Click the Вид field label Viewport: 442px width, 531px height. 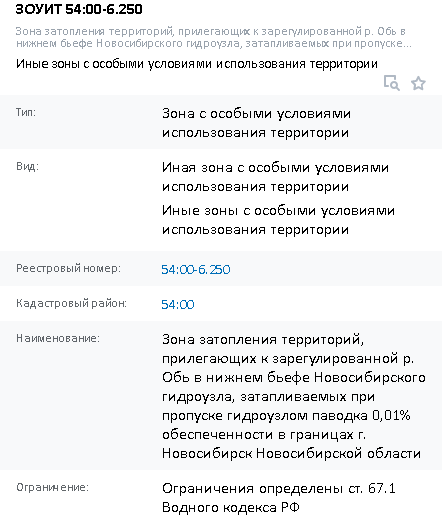pos(27,166)
